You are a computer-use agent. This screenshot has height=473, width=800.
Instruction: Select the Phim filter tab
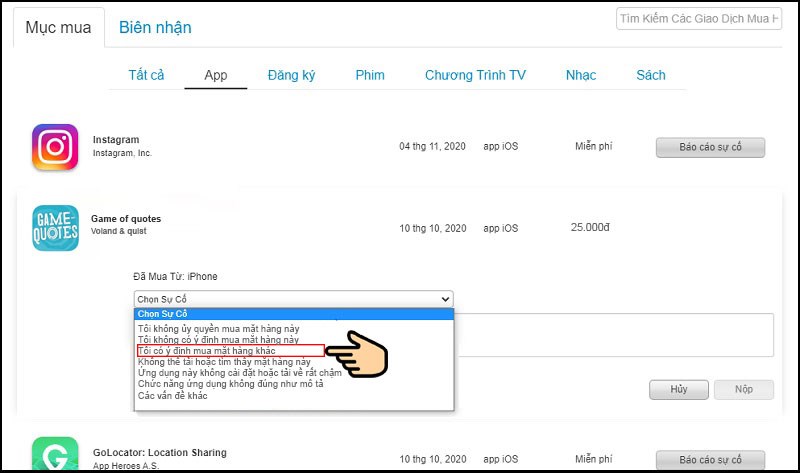coord(370,76)
